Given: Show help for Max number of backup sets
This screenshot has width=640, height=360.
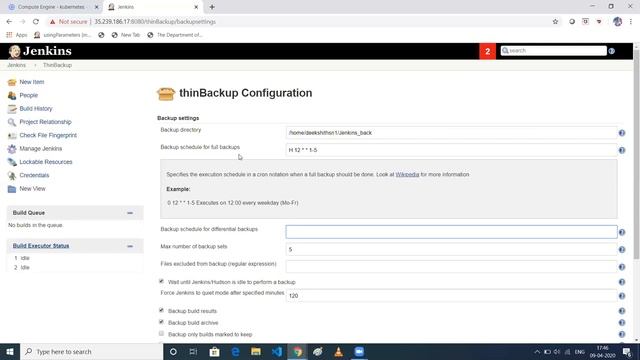Looking at the screenshot, I should click(x=622, y=249).
